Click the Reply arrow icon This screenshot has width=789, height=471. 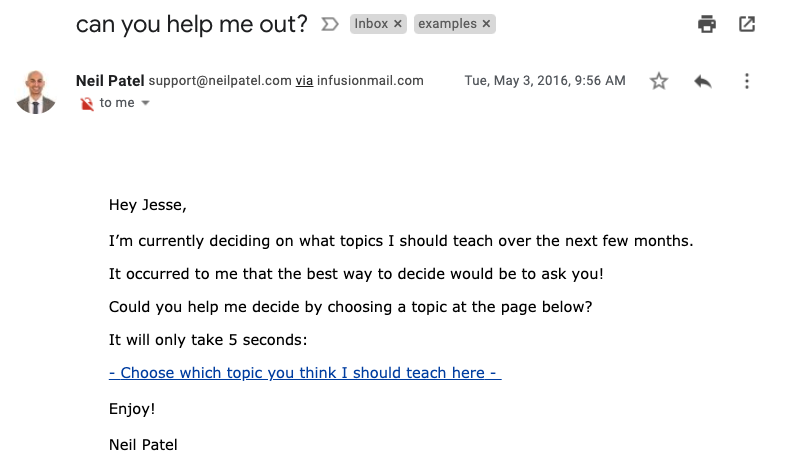click(702, 82)
